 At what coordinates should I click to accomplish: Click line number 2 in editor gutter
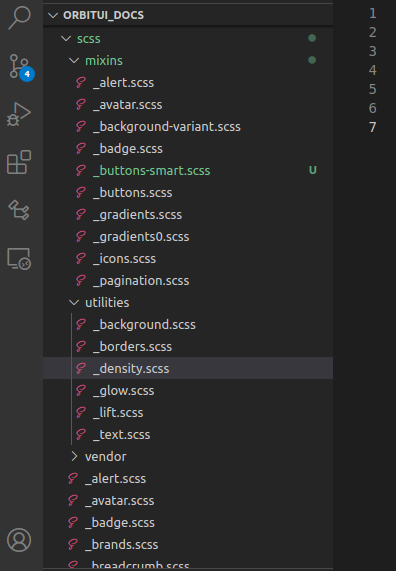tap(372, 32)
